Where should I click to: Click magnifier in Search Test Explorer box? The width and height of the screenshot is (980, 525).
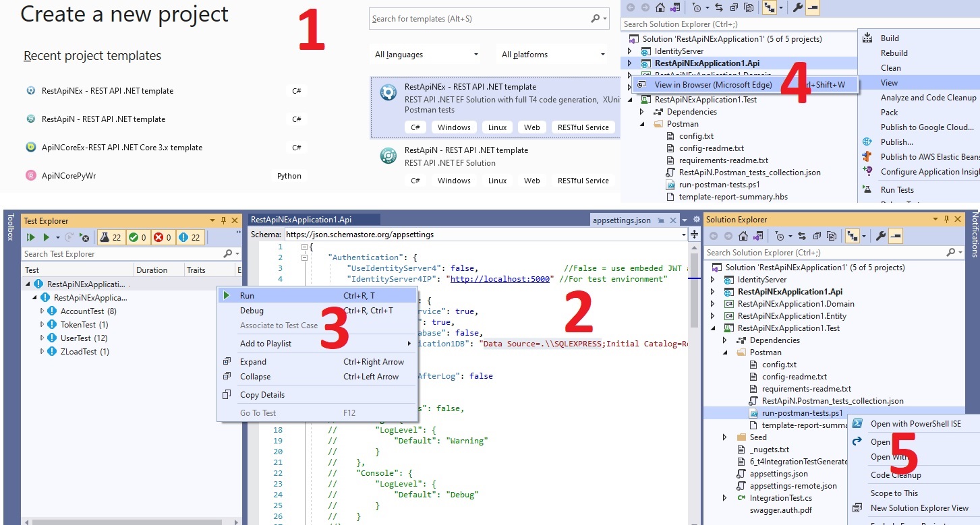pos(228,253)
